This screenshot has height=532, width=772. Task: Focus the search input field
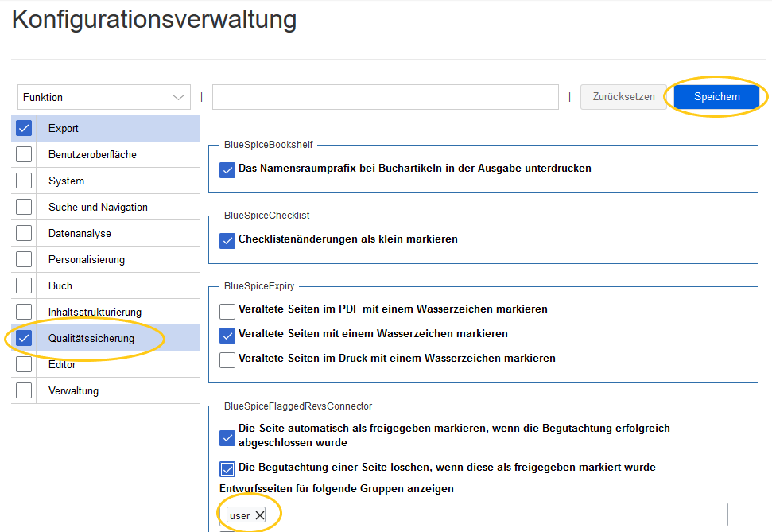[385, 97]
